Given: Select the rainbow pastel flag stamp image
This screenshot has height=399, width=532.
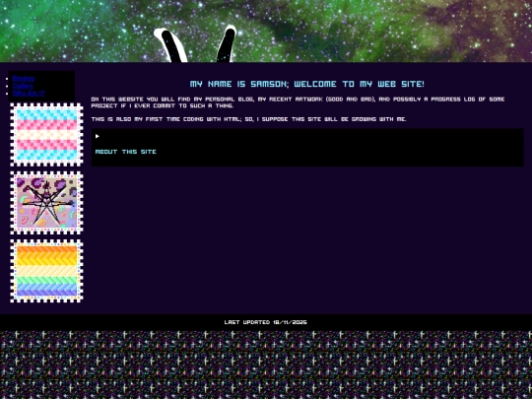Looking at the screenshot, I should 47,271.
